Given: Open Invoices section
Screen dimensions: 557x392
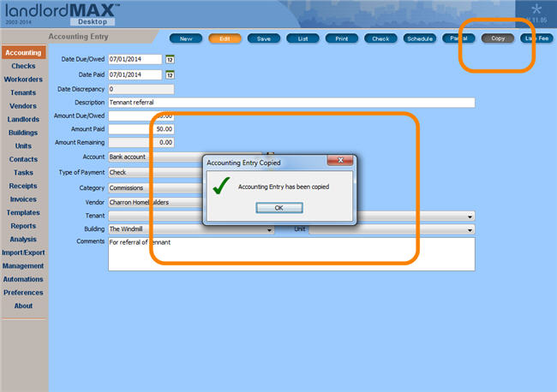Looking at the screenshot, I should click(23, 199).
